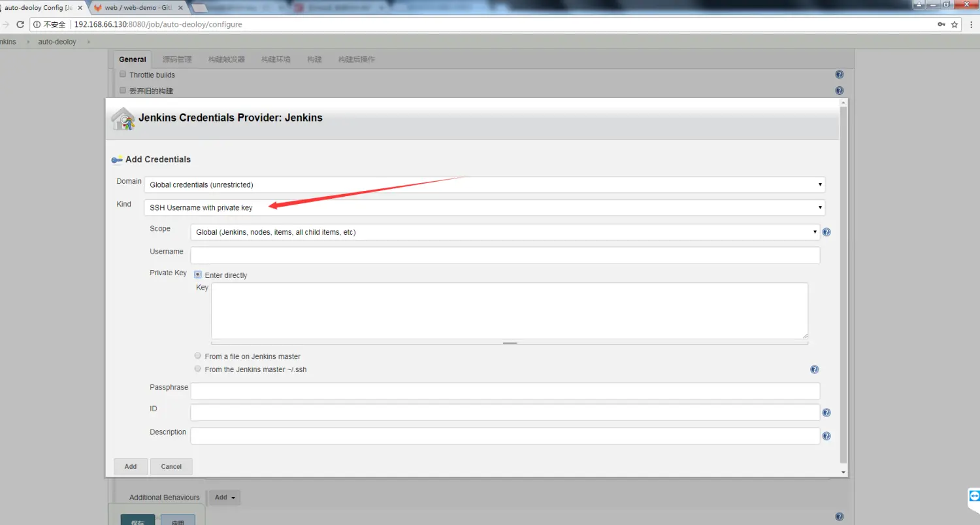Open help for Throttle builds option

point(840,75)
